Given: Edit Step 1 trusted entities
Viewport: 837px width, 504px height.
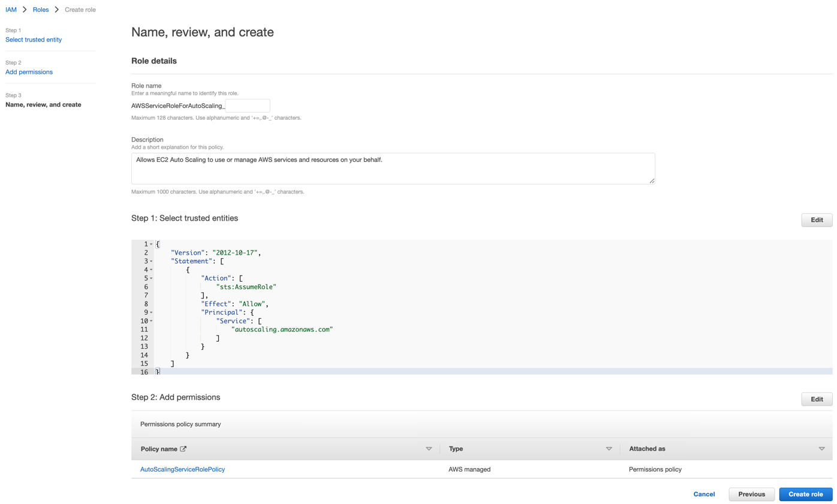Looking at the screenshot, I should point(817,220).
